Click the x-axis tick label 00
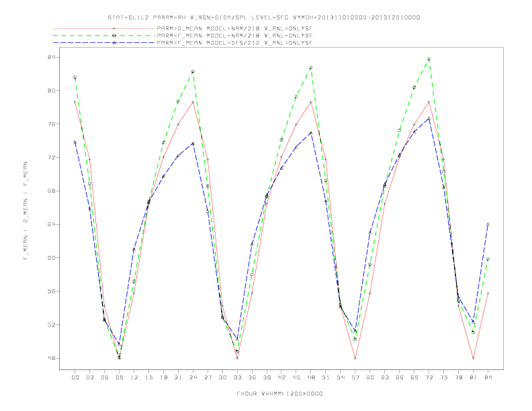This screenshot has width=532, height=411. pos(75,377)
